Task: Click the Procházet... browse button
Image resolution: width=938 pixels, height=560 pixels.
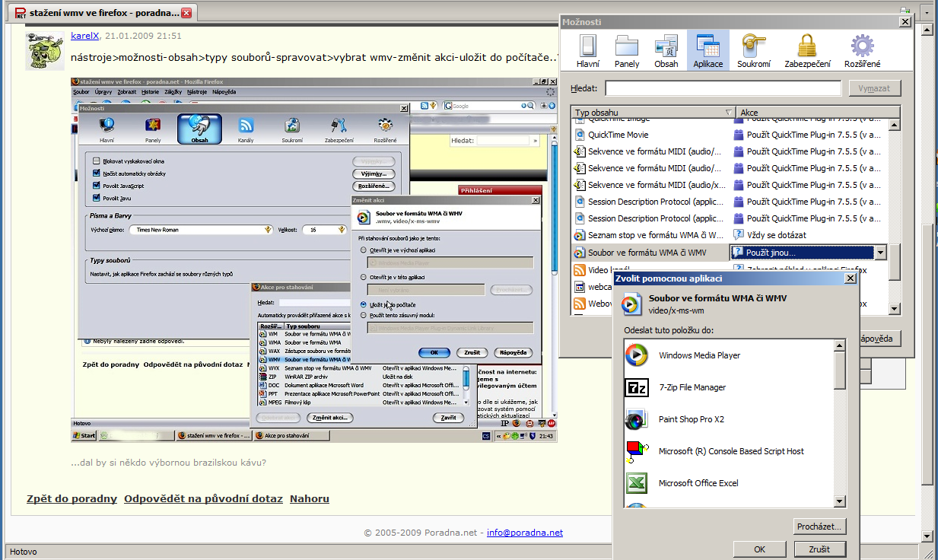Action: [x=819, y=527]
